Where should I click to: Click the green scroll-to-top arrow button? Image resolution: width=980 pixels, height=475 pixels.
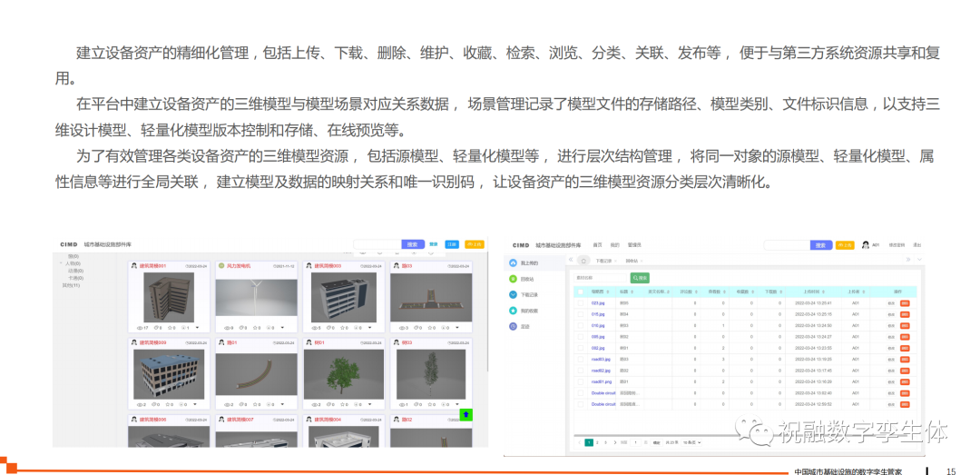(x=466, y=414)
